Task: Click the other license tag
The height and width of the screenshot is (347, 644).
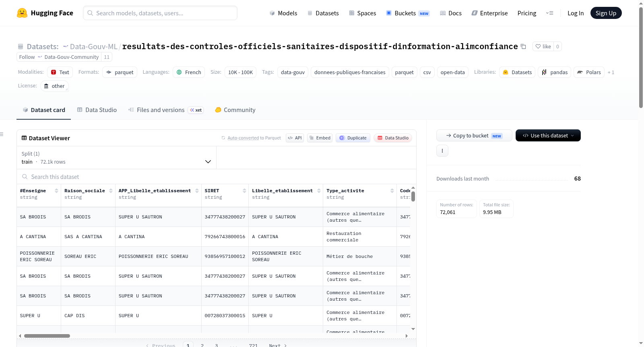Action: pos(54,86)
